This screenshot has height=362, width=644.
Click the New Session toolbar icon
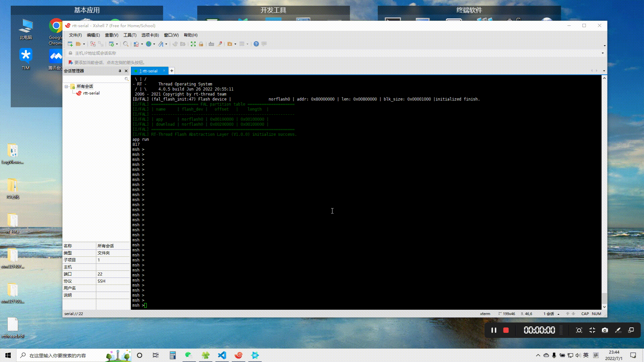click(70, 44)
